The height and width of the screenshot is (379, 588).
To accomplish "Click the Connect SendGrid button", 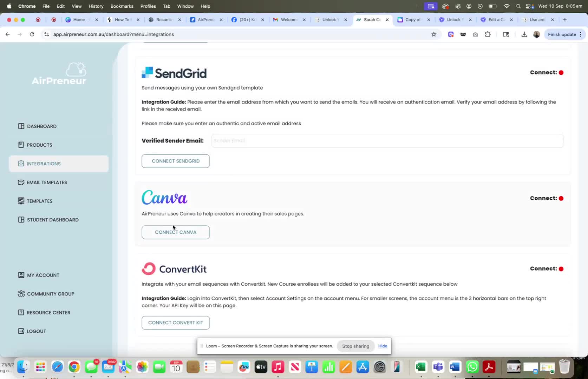I will pyautogui.click(x=176, y=161).
